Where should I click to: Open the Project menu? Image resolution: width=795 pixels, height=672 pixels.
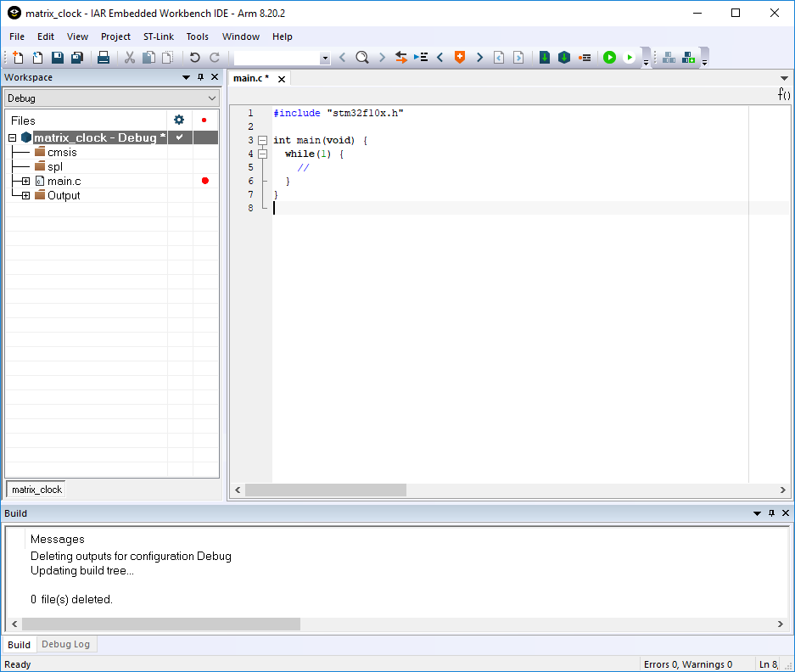coord(115,36)
